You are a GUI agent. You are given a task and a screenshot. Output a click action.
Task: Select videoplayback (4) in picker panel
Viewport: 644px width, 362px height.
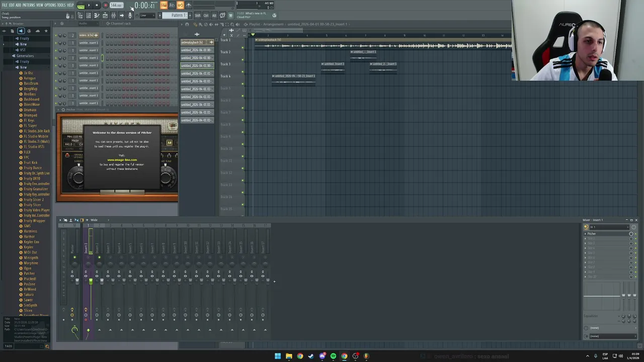197,42
